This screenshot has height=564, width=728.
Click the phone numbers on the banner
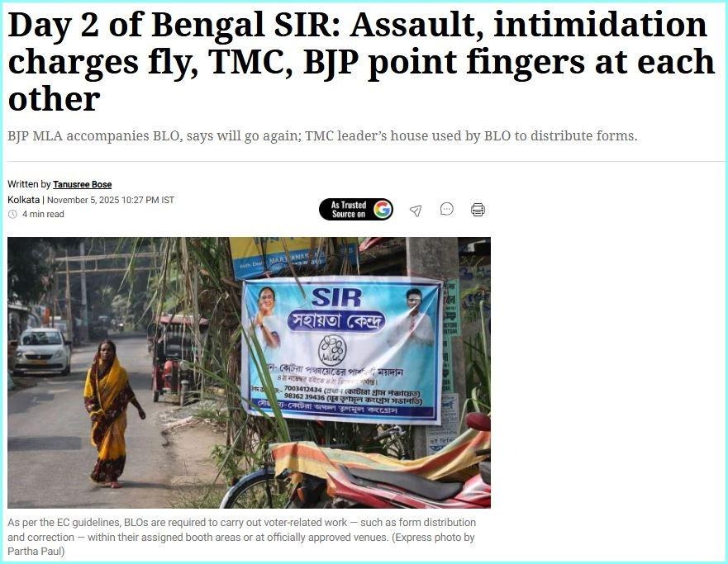pyautogui.click(x=302, y=392)
